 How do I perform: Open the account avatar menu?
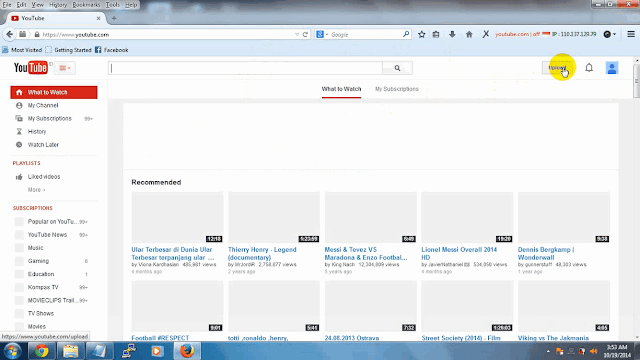coord(611,68)
